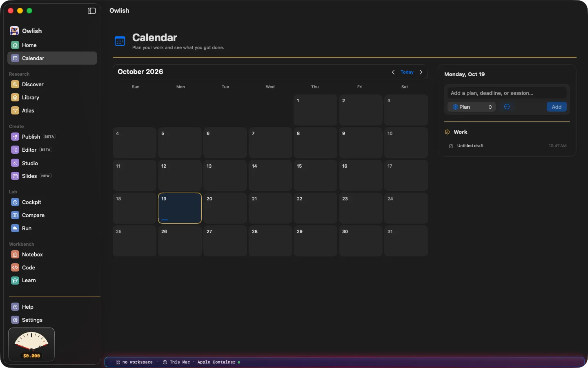588x368 pixels.
Task: Open the Editor icon
Action: (x=15, y=150)
